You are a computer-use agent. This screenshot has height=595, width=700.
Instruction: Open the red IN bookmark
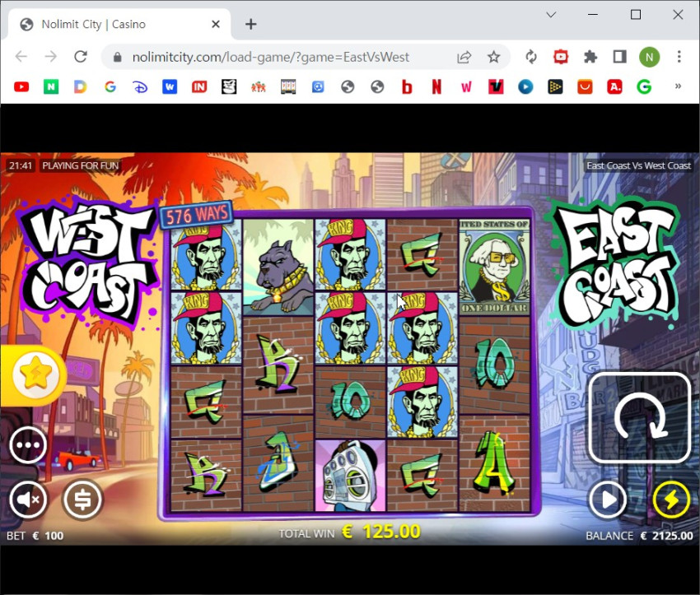[199, 86]
